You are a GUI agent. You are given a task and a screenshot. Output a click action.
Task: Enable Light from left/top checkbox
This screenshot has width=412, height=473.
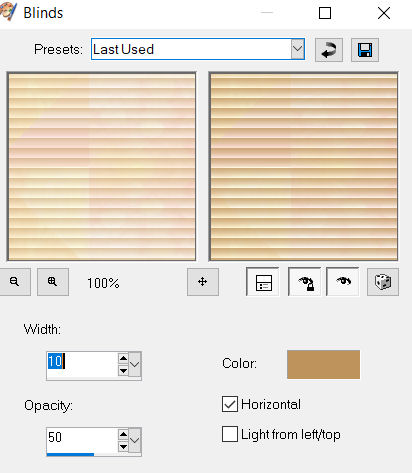pyautogui.click(x=230, y=434)
